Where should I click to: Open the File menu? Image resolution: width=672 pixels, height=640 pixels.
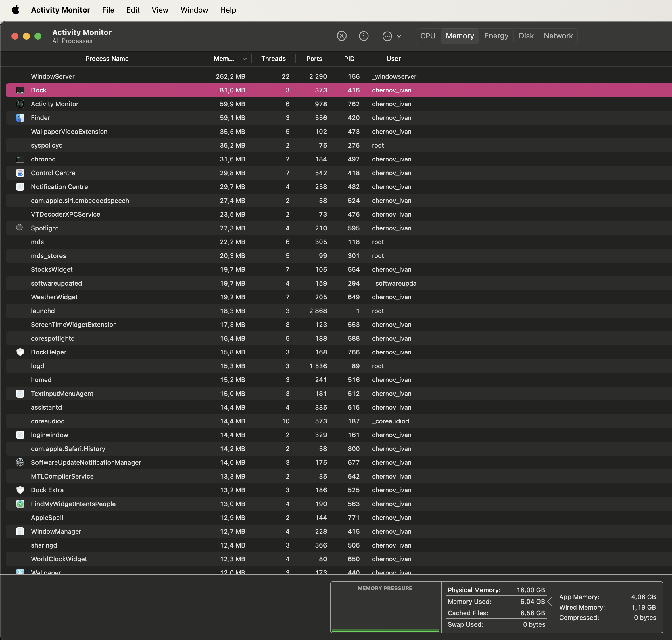[108, 10]
